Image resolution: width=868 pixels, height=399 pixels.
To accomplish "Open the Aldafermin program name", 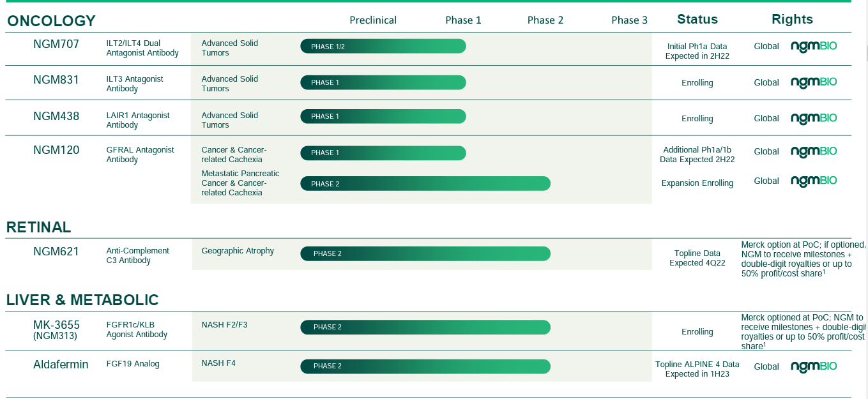I will point(61,365).
